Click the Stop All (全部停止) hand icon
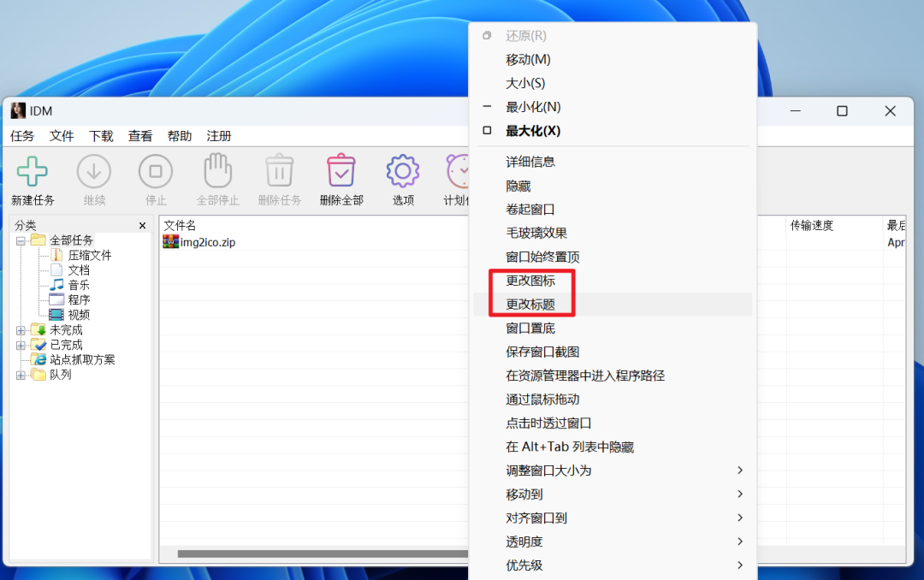 pos(217,171)
